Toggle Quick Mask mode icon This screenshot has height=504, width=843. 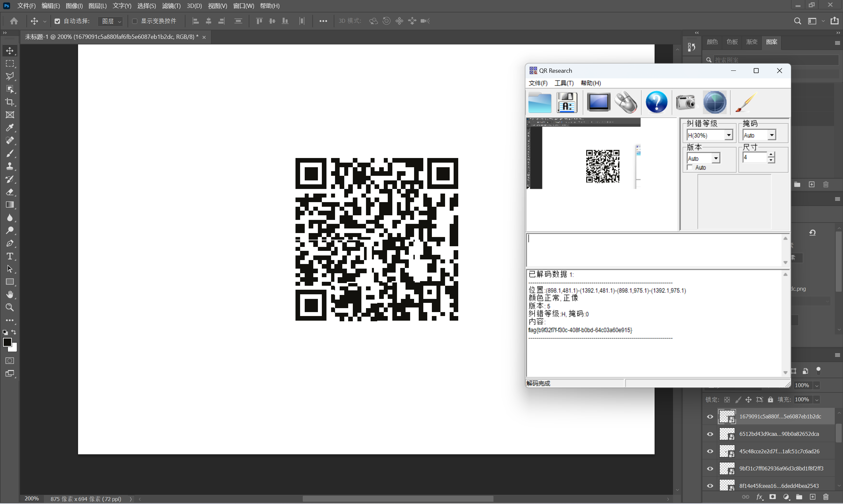click(x=10, y=361)
